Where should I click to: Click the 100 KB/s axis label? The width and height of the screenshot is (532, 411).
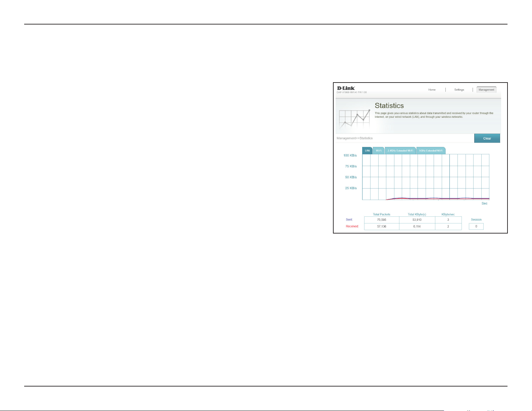(x=350, y=155)
